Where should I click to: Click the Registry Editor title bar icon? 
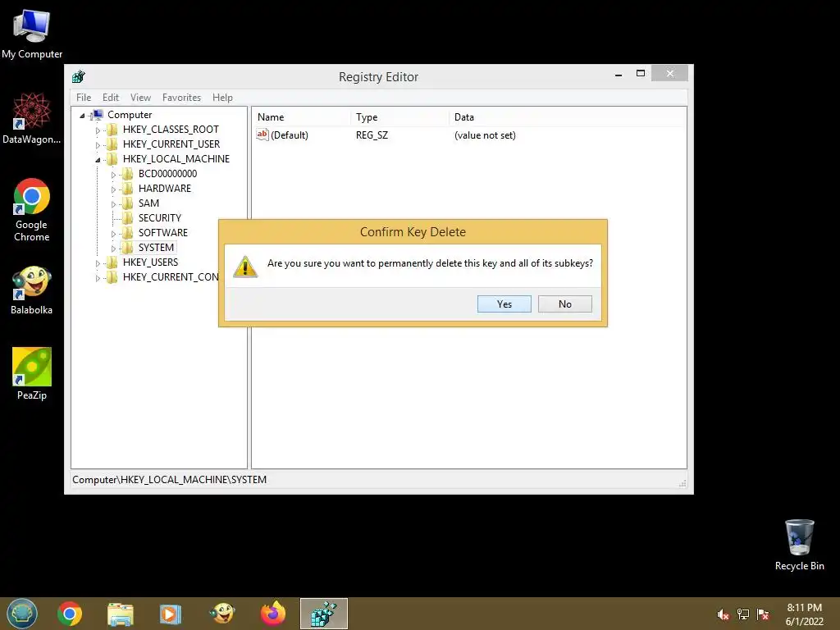(79, 76)
